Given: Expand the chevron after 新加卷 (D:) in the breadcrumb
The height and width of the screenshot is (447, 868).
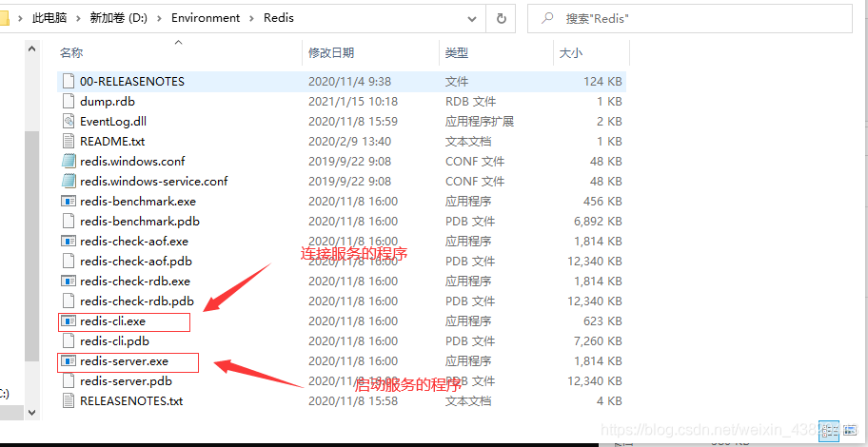Looking at the screenshot, I should pos(159,18).
